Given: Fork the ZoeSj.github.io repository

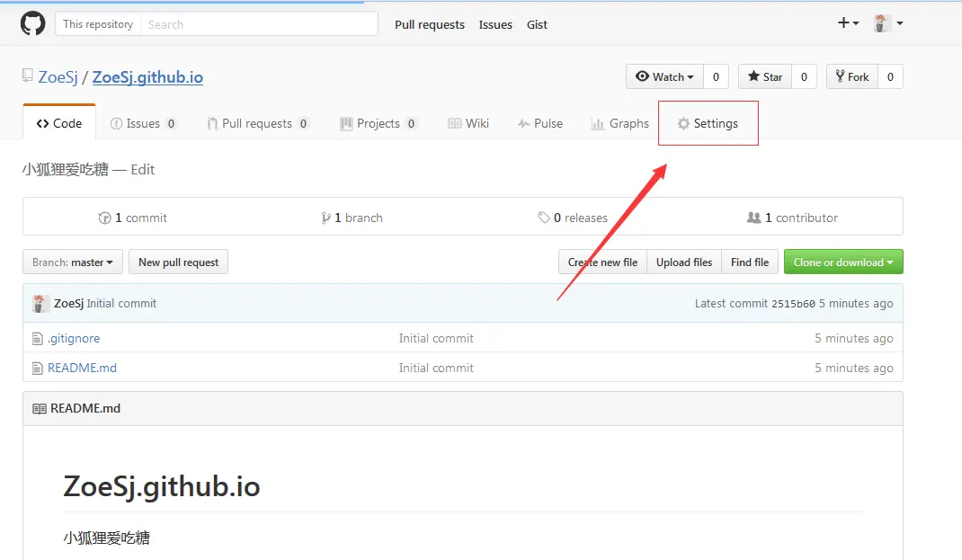Looking at the screenshot, I should click(852, 76).
